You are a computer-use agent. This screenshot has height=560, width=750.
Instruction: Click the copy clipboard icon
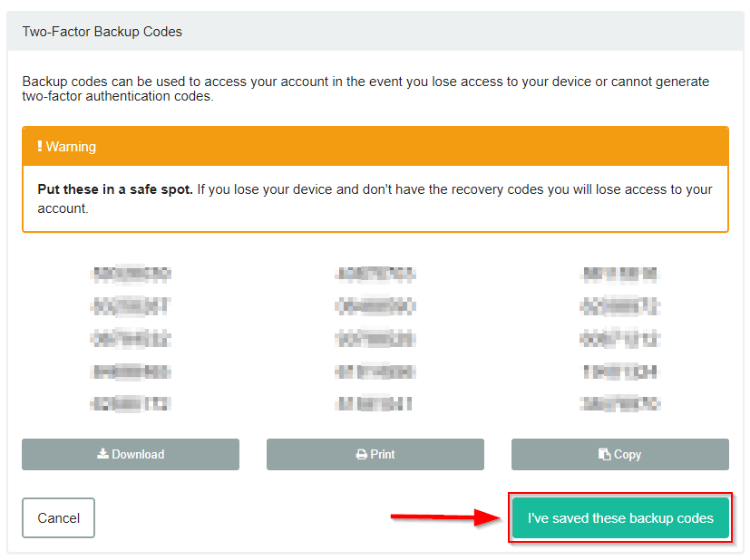604,454
